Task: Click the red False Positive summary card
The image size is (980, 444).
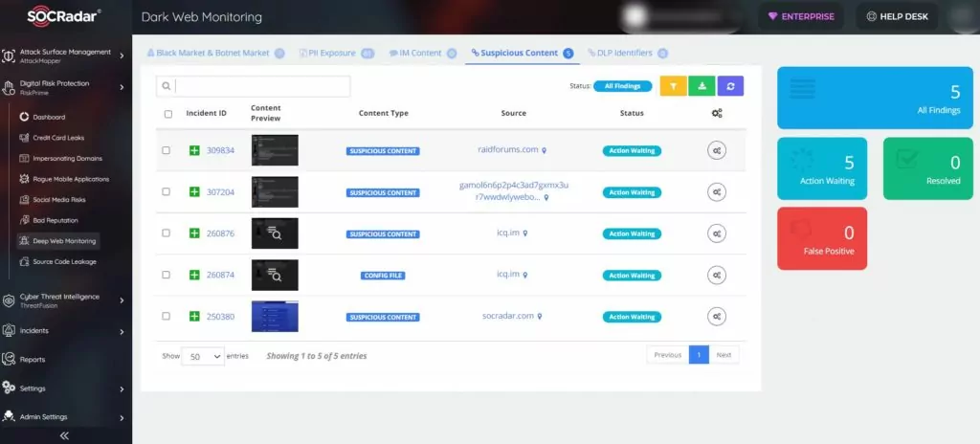Action: [x=822, y=238]
